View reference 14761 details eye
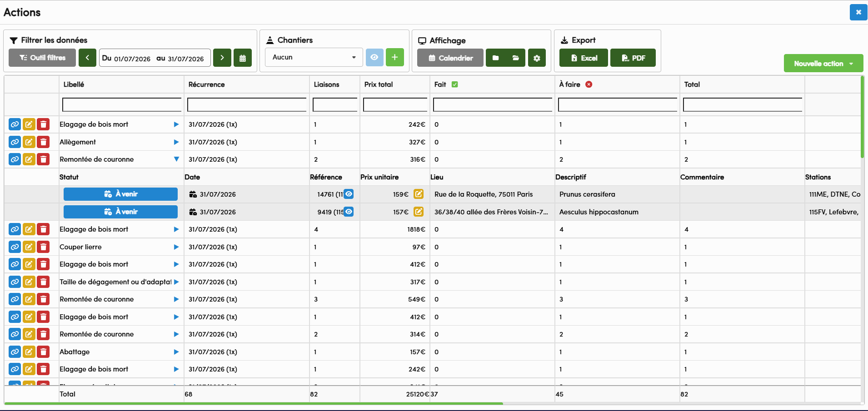 tap(349, 194)
